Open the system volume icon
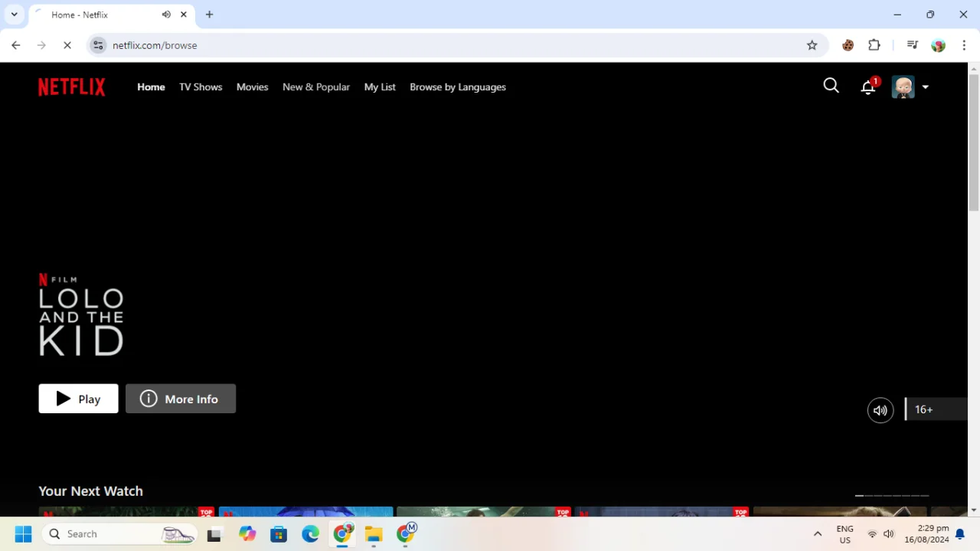This screenshot has width=980, height=551. coord(889,534)
